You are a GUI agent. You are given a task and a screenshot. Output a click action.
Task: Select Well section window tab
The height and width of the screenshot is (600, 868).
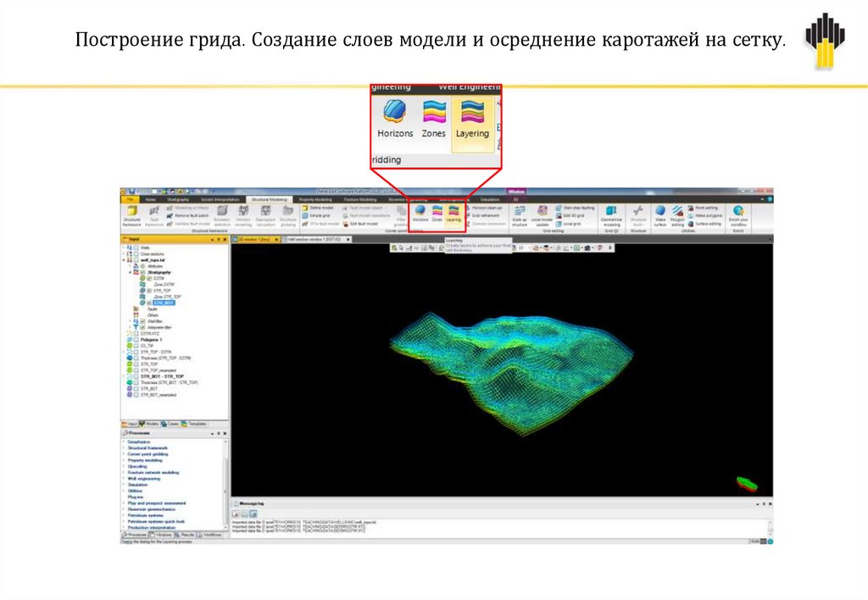(x=315, y=239)
